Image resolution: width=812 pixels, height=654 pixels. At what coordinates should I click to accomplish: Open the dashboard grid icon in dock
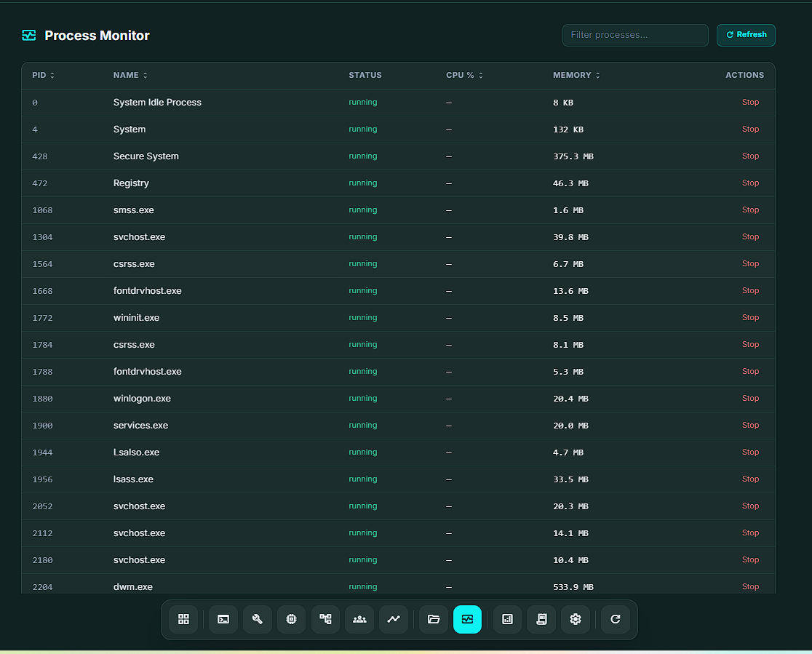coord(183,619)
